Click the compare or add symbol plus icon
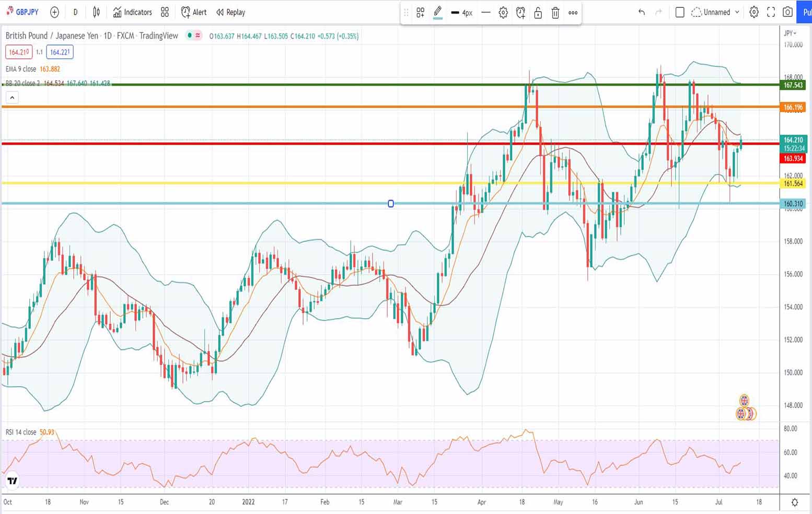The height and width of the screenshot is (514, 812). pos(54,12)
